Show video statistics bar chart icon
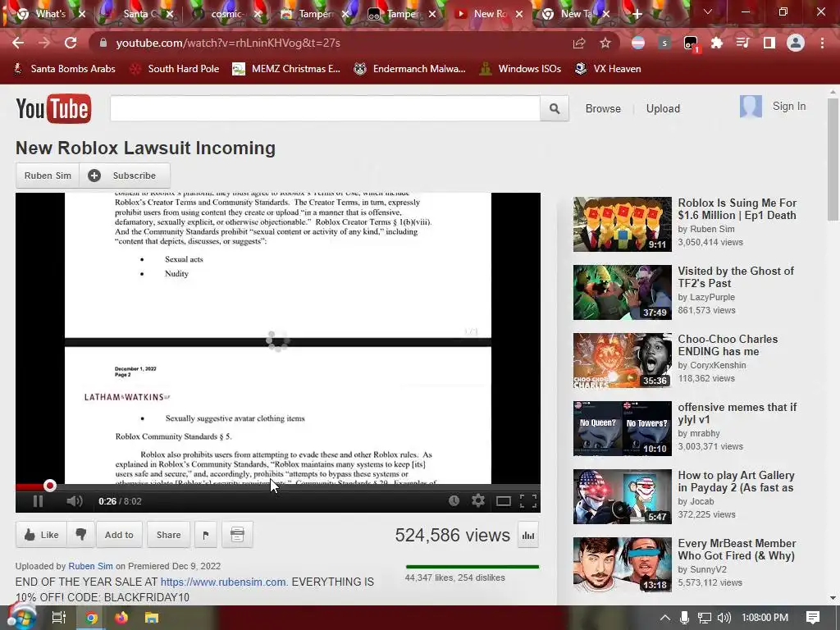840x630 pixels. 528,535
